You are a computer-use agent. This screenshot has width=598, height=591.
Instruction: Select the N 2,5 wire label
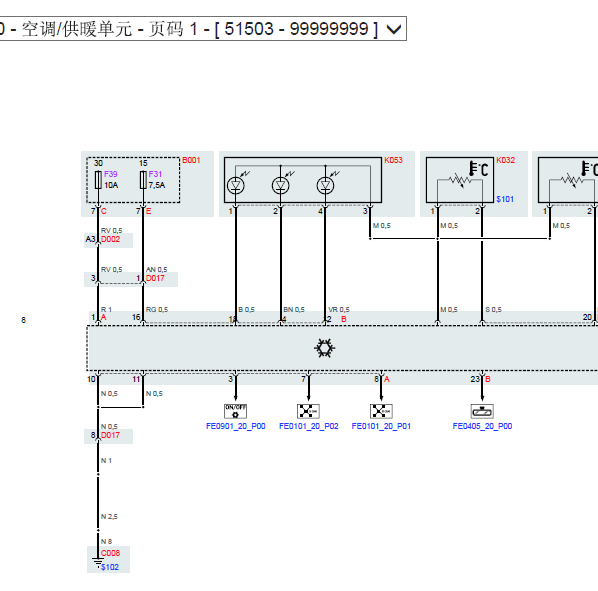pos(109,517)
